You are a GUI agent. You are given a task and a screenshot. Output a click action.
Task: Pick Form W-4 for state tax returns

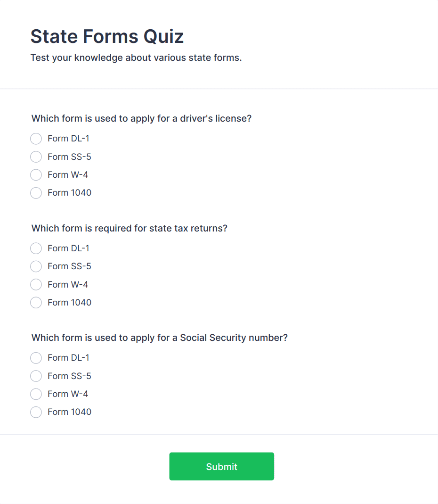coord(36,285)
